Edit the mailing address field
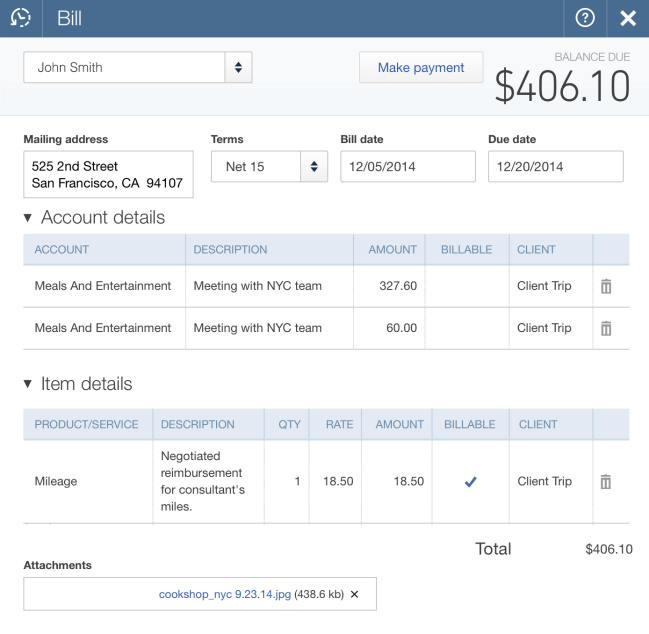Screen dimensions: 649x634 click(108, 174)
